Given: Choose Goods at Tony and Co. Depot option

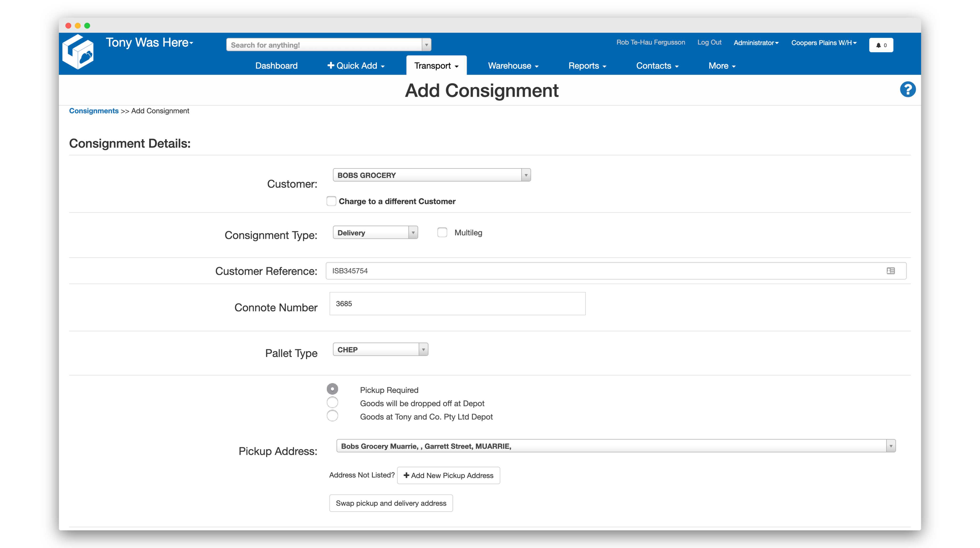Looking at the screenshot, I should tap(332, 416).
